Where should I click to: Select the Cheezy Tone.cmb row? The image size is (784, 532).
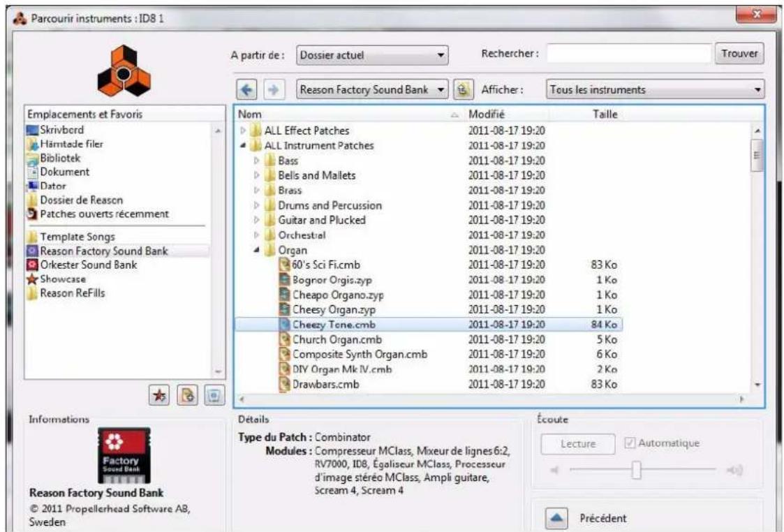(x=429, y=325)
